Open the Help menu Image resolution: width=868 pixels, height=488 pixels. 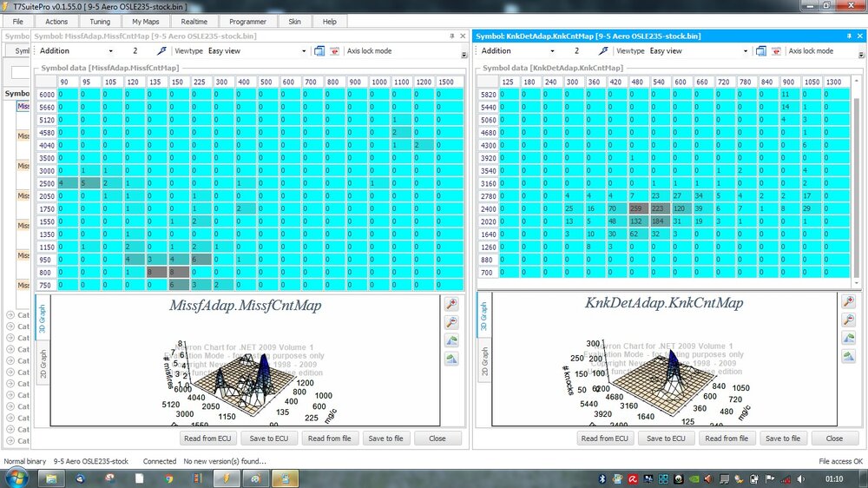(329, 22)
